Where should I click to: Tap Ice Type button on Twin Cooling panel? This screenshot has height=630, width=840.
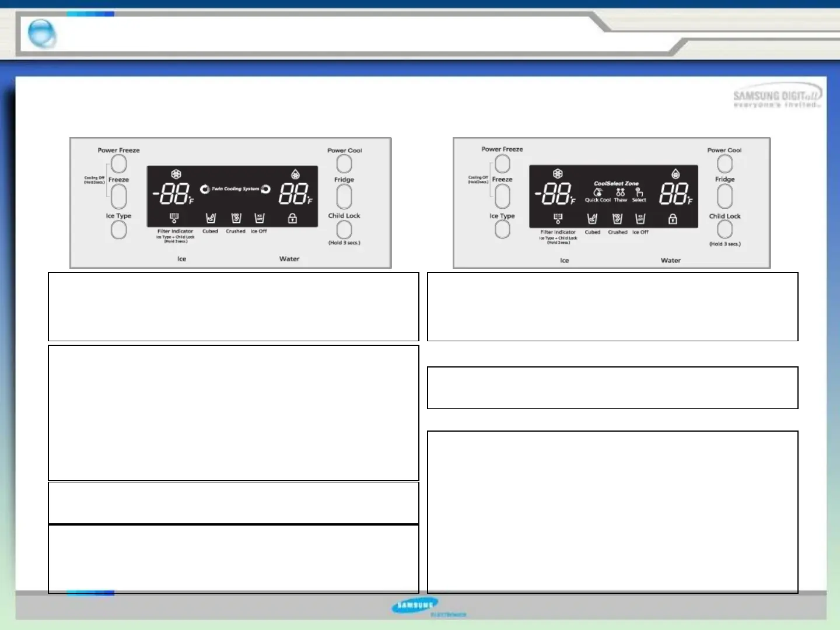[119, 230]
